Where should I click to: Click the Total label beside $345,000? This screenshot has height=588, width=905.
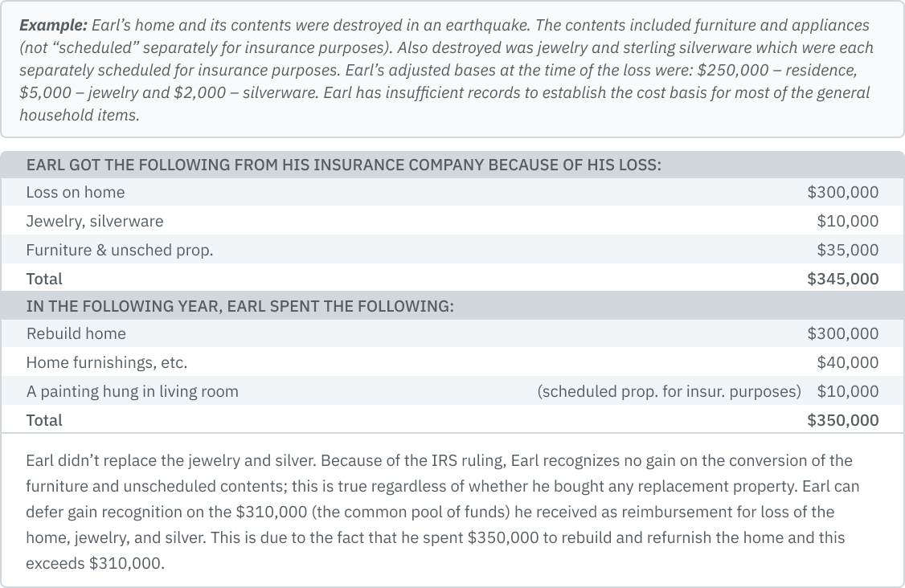pos(44,279)
